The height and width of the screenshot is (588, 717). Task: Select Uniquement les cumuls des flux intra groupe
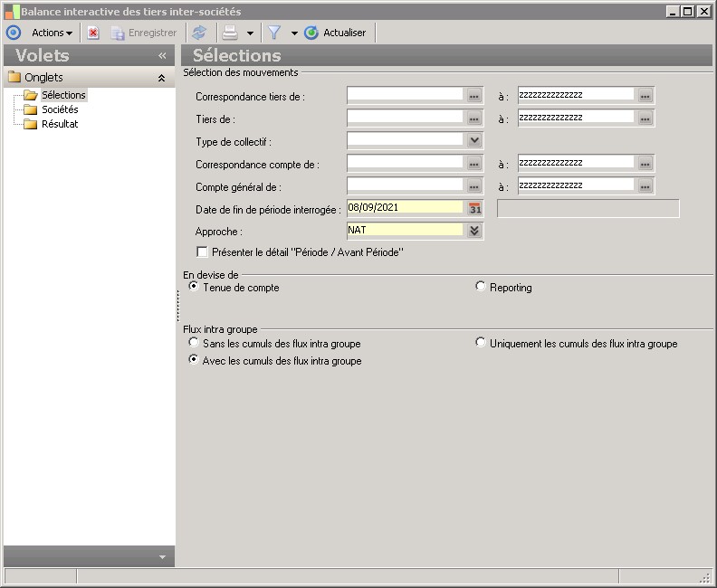click(x=481, y=343)
